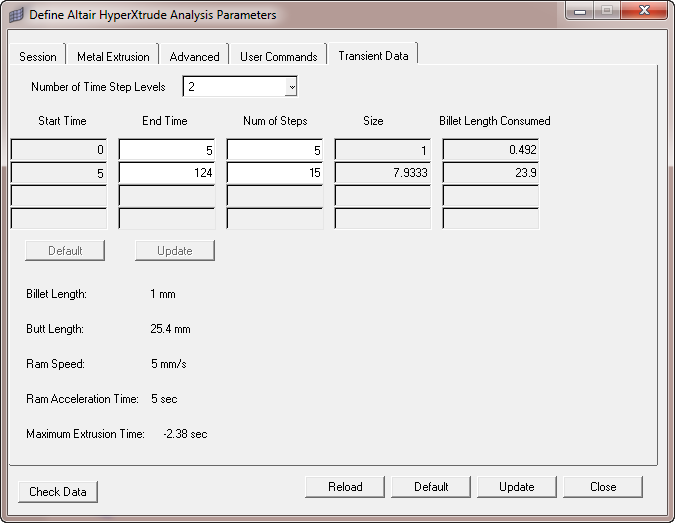
Task: Open the Metal Extrusion tab
Action: [113, 56]
